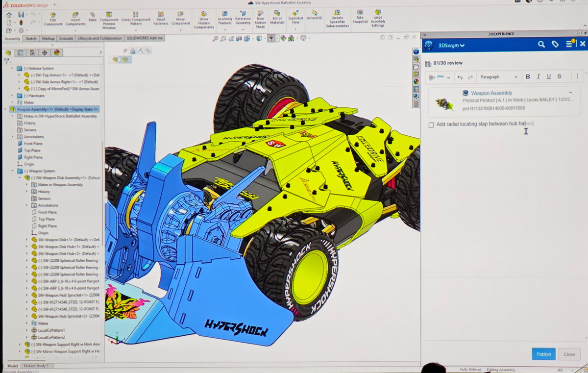Viewport: 588px width, 373px height.
Task: Open the DimXpertManager crosshair tab
Action: (x=45, y=52)
